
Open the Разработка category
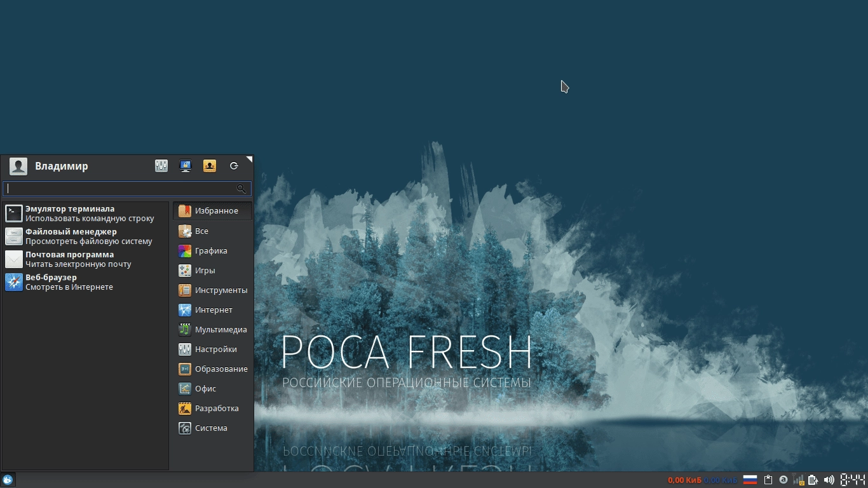(x=212, y=408)
